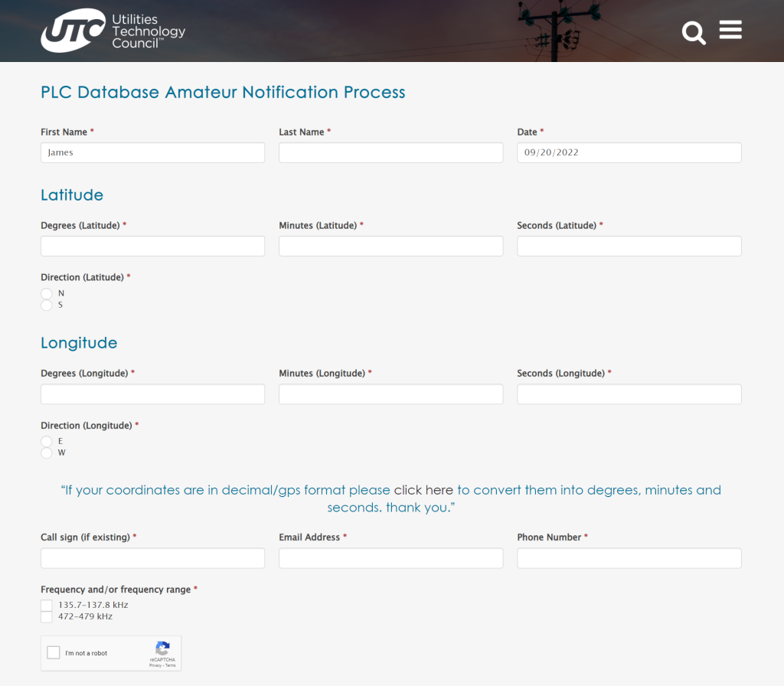Click the Latitude section heading
The height and width of the screenshot is (686, 784).
(72, 195)
